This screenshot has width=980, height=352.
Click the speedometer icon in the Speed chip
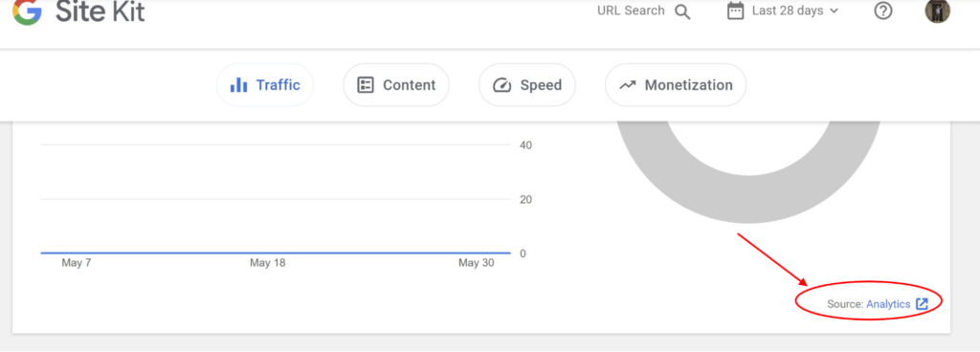(502, 85)
